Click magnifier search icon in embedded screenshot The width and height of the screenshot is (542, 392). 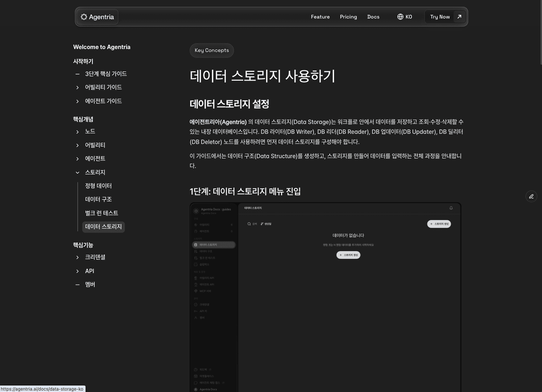coord(249,224)
